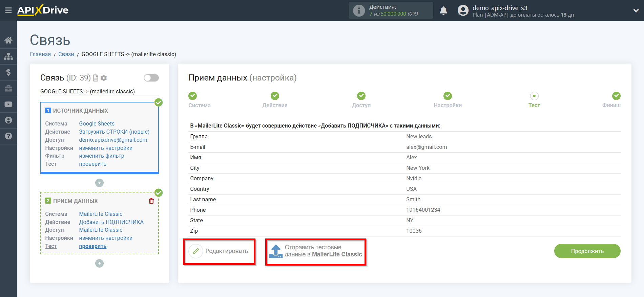The width and height of the screenshot is (644, 297).
Task: Click проверить in the data source block
Action: click(92, 164)
